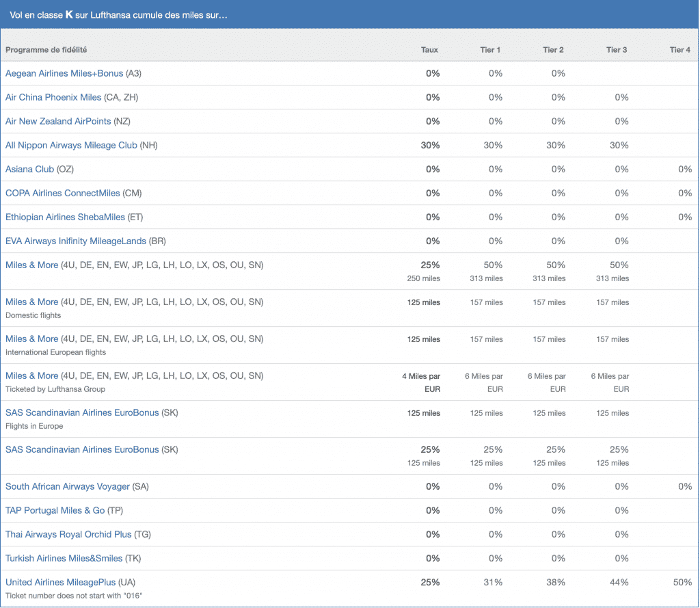The height and width of the screenshot is (608, 700).
Task: Open SAS EuroBonus Flights in Europe link
Action: point(82,413)
